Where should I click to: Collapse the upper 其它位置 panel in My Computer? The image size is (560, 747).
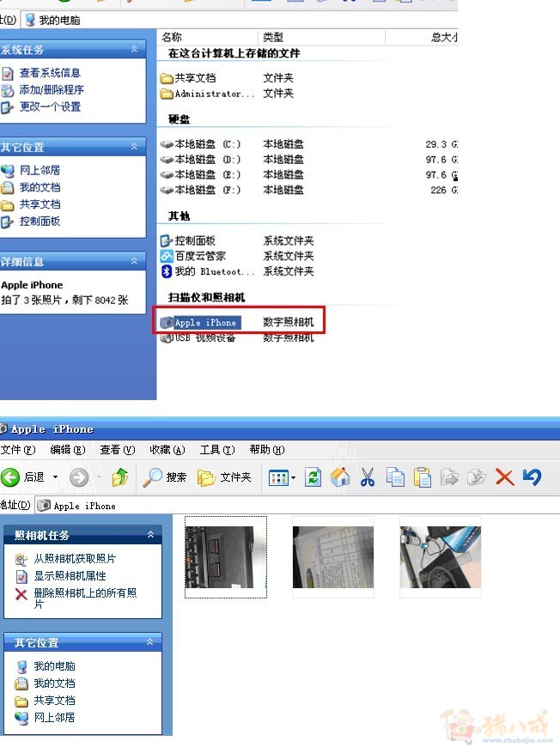pos(134,147)
